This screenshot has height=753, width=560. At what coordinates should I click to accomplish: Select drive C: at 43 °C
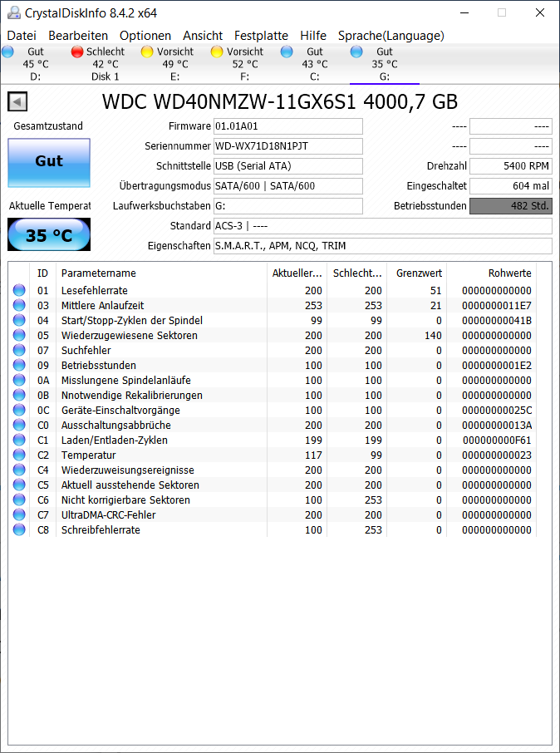coord(315,64)
